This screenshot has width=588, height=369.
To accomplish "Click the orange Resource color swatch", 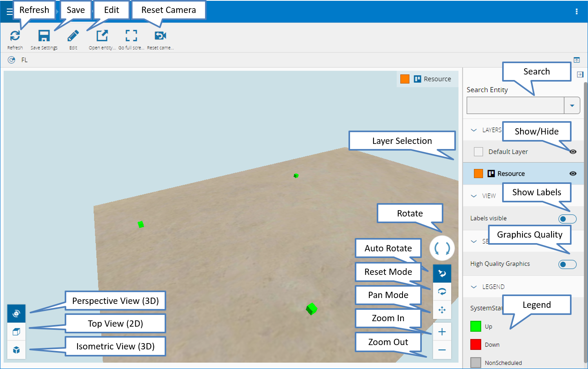I will pos(478,173).
